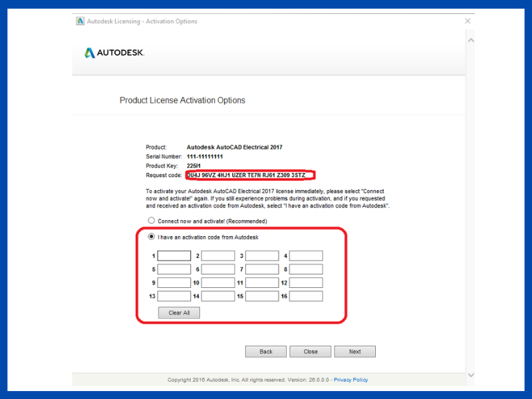Click activation code field 9
This screenshot has height=399, width=532.
pos(174,283)
